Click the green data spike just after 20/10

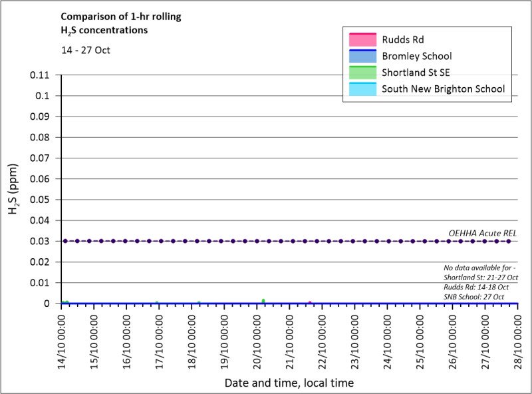point(263,301)
